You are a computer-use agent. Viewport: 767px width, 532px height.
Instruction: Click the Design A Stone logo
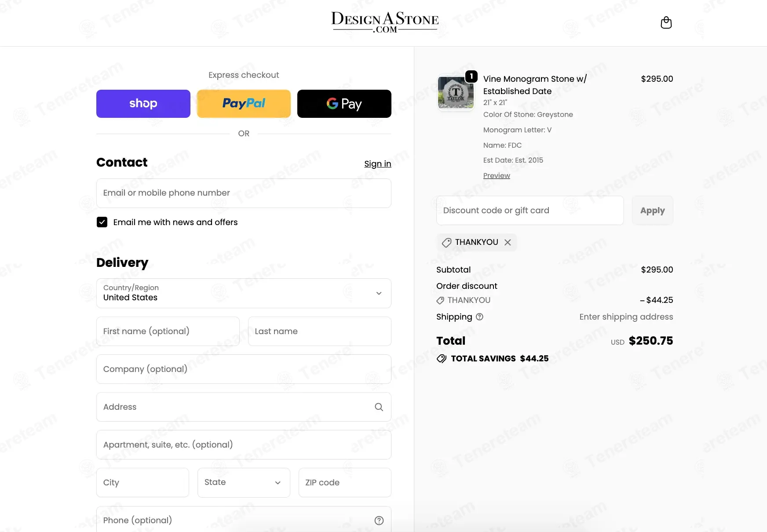[385, 22]
